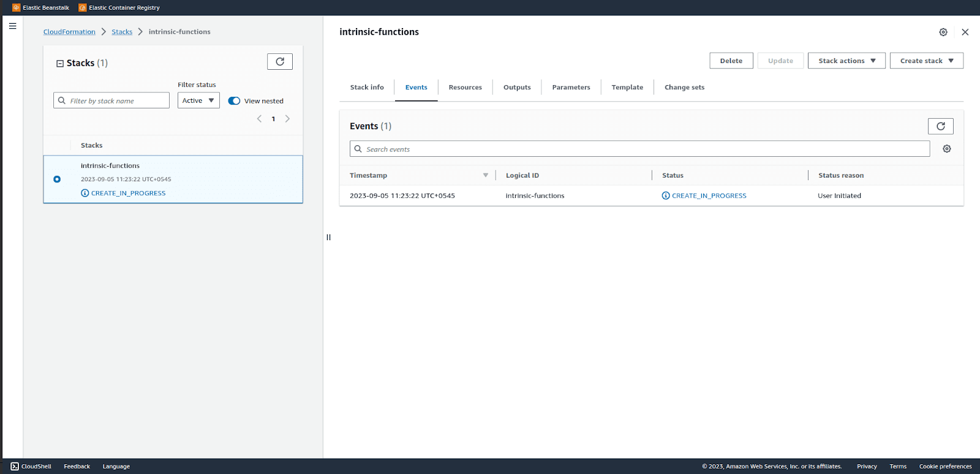The width and height of the screenshot is (980, 474).
Task: Expand the Stack actions dropdown
Action: tap(846, 61)
